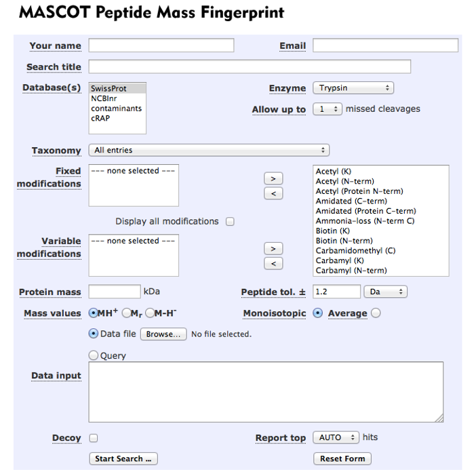Pick Carbamidomethyl (C) from modifications list

(x=355, y=250)
